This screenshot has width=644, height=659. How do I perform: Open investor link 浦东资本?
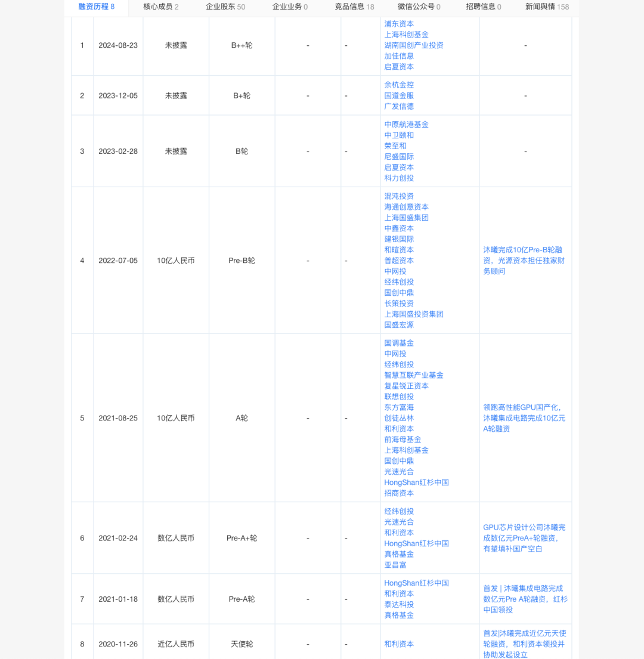click(399, 24)
